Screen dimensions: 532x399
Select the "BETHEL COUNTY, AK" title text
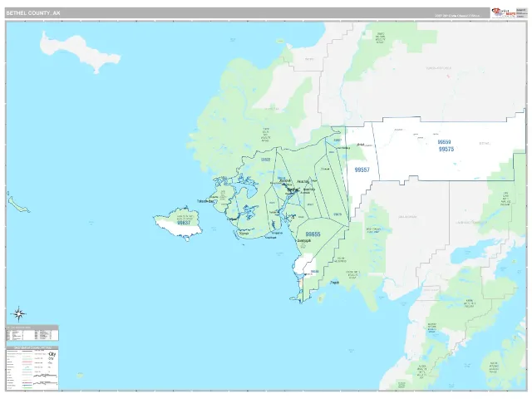33,13
